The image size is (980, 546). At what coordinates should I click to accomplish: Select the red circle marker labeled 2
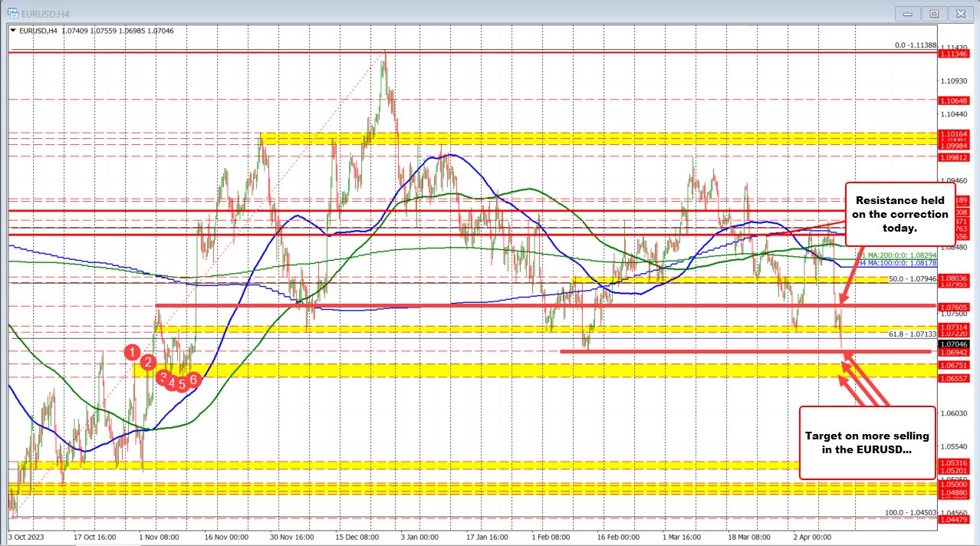click(x=147, y=363)
